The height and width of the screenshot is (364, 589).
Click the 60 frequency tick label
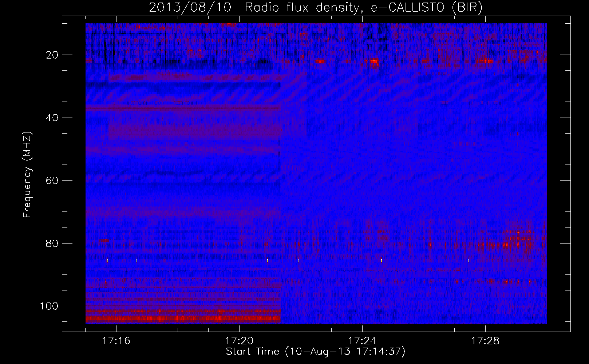pos(52,181)
